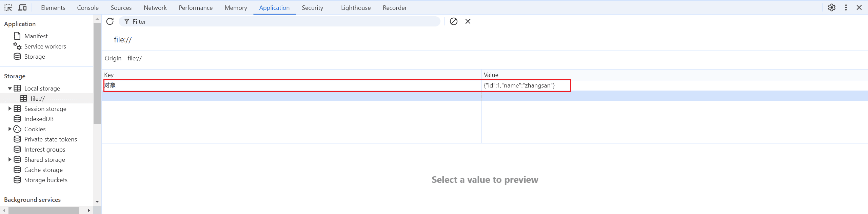Click the Value column header
Image resolution: width=868 pixels, height=214 pixels.
(675, 75)
